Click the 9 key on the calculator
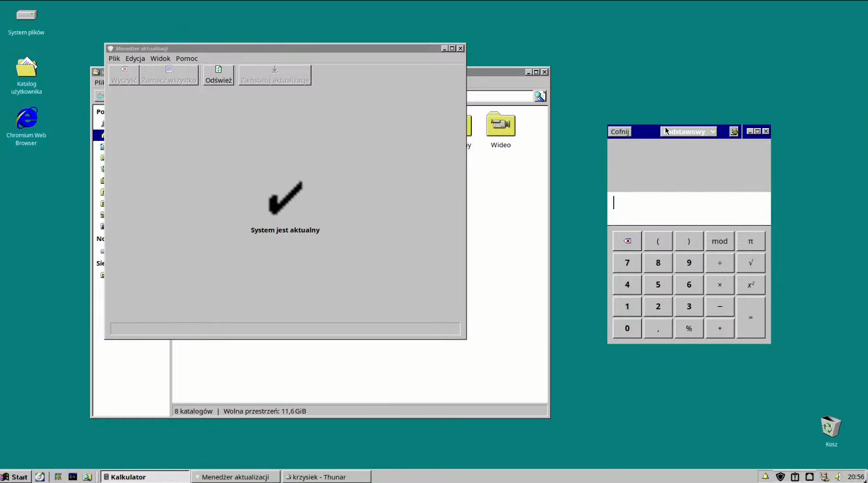868x483 pixels. click(689, 263)
